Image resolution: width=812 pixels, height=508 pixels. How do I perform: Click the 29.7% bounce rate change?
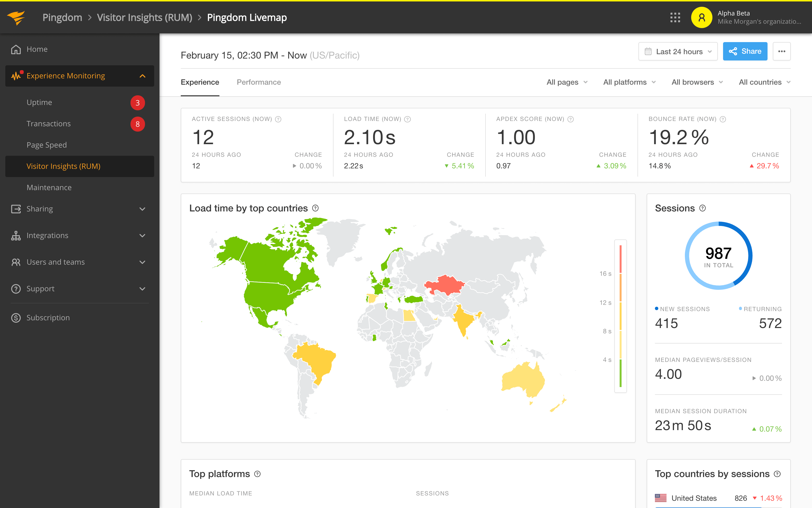tap(765, 166)
